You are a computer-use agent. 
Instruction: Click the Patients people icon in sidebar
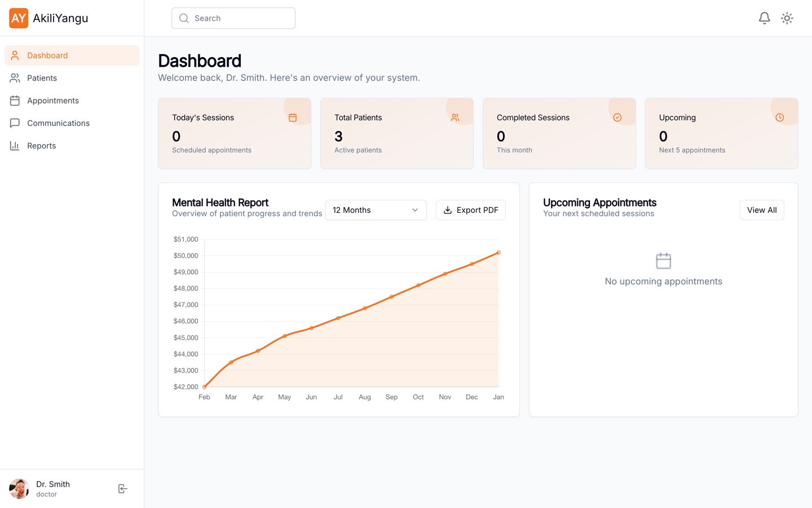pos(15,78)
